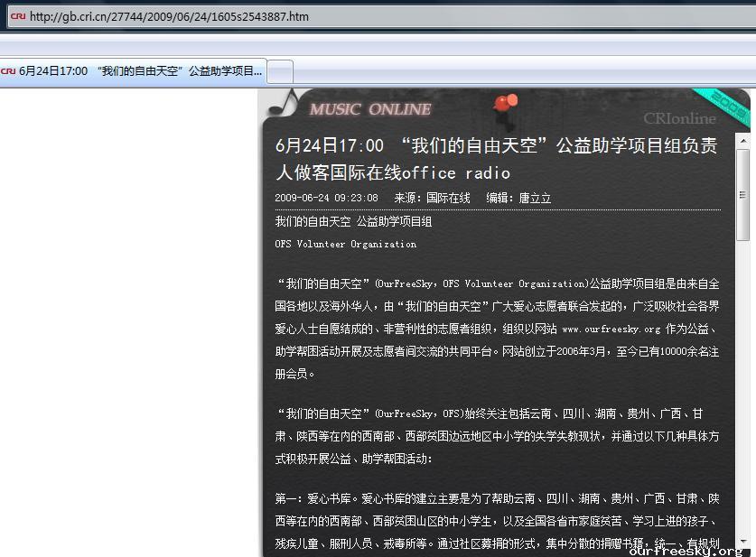Click the green 2009 corner ribbon
The height and width of the screenshot is (557, 756).
(728, 106)
